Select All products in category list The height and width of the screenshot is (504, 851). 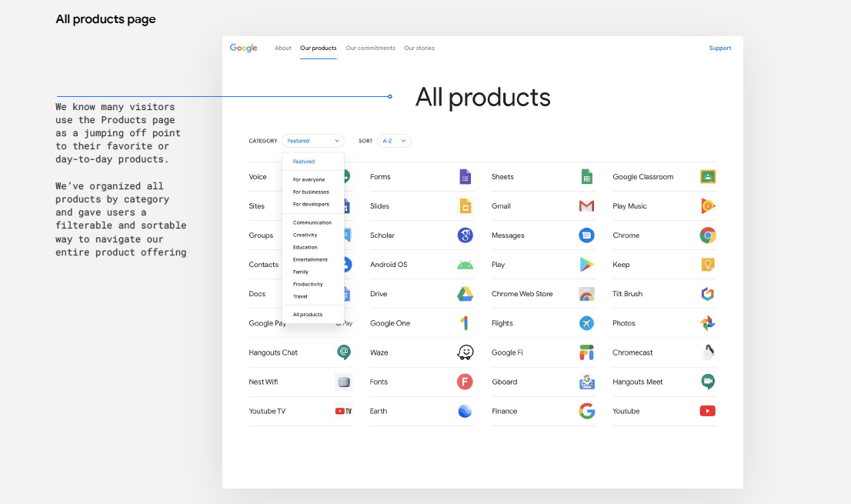click(308, 315)
